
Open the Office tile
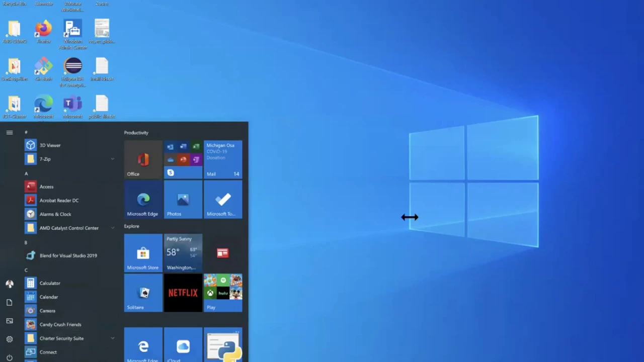pyautogui.click(x=143, y=159)
